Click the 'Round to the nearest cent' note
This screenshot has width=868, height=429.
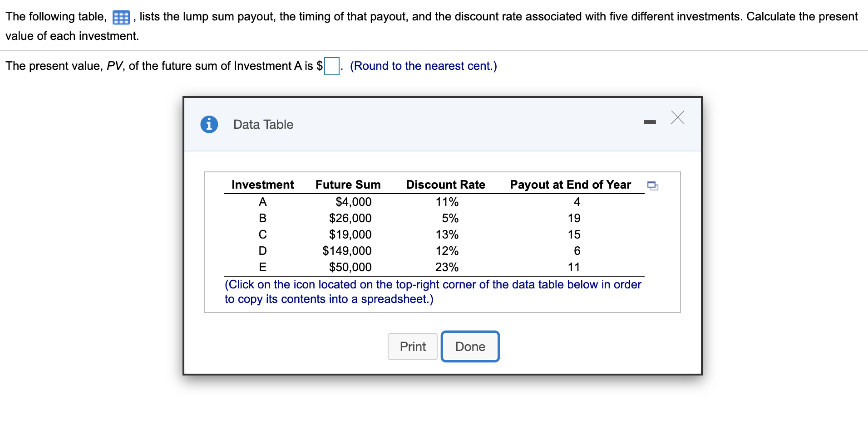(424, 66)
